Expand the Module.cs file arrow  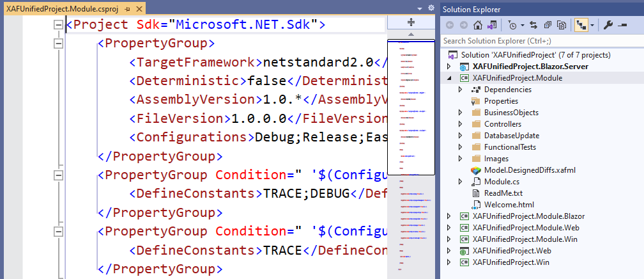(x=461, y=182)
